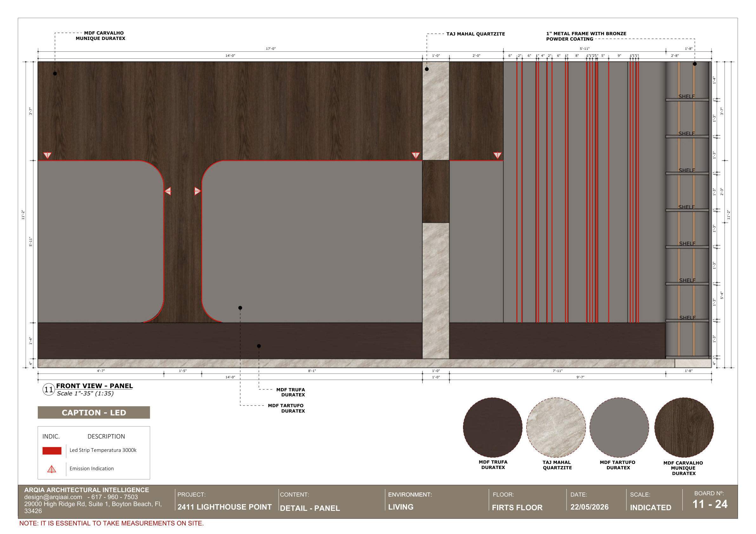Viewport: 756px width, 534px height.
Task: Click the left-pointing red emission arrow
Action: coord(168,191)
